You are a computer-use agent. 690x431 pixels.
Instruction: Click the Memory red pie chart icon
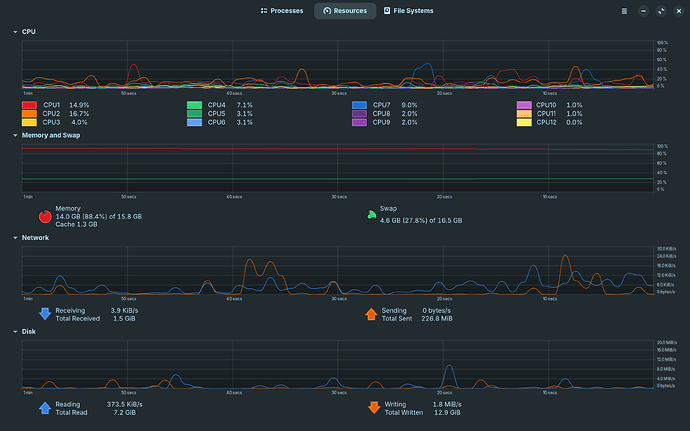[45, 216]
